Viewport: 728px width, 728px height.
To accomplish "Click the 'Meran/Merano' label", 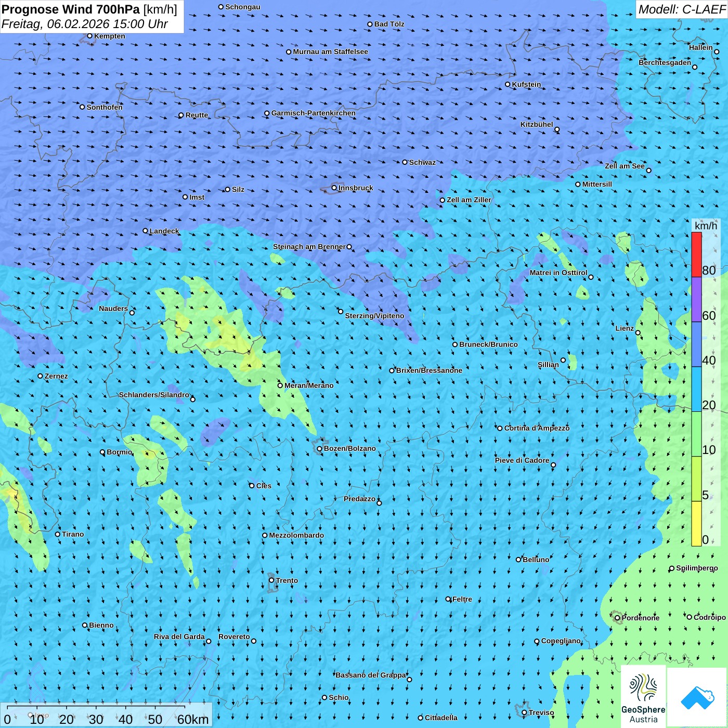I will click(309, 385).
